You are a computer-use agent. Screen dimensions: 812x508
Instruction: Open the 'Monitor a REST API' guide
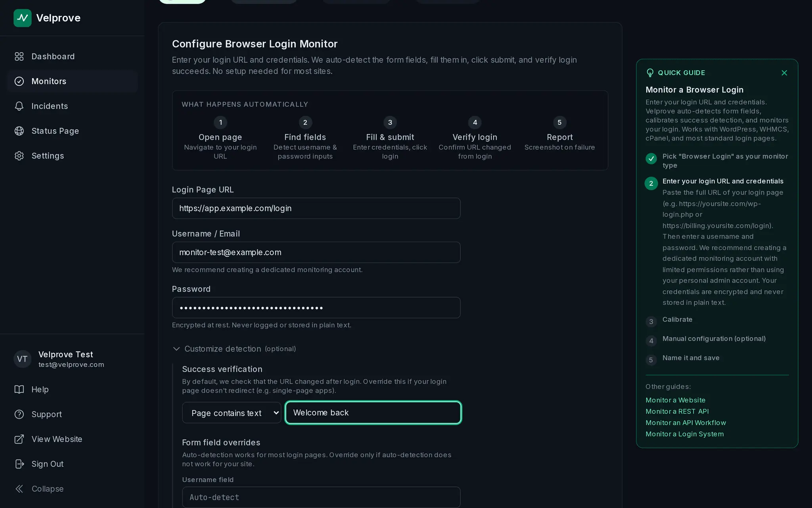click(677, 411)
